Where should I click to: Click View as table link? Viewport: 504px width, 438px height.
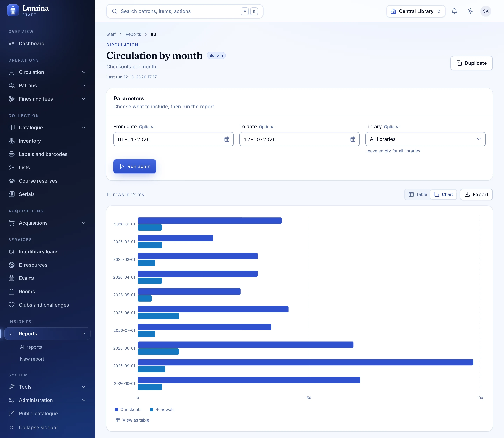click(132, 420)
